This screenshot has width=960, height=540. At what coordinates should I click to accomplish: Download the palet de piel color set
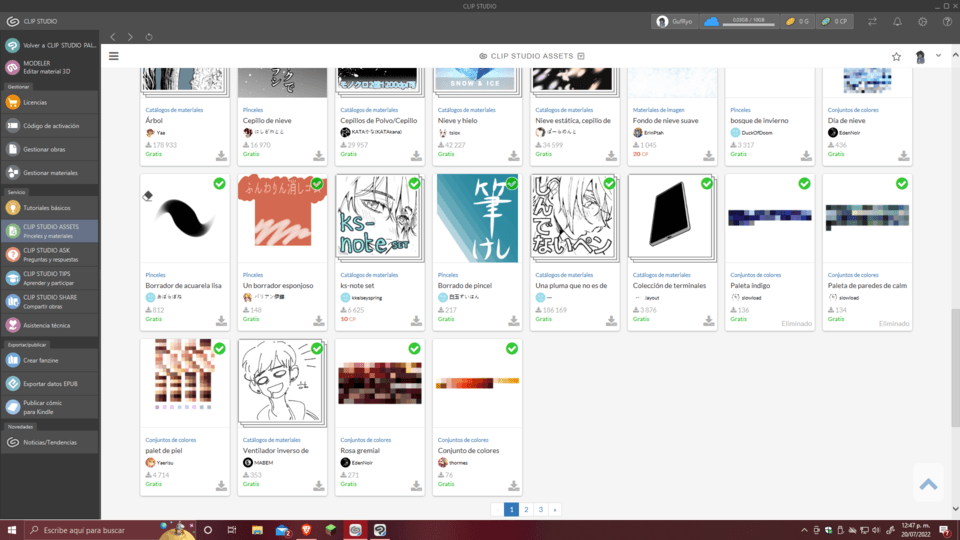(x=221, y=486)
